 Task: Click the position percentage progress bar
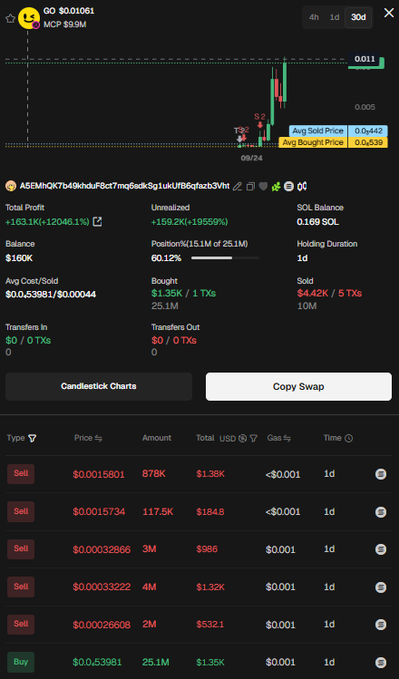point(225,258)
